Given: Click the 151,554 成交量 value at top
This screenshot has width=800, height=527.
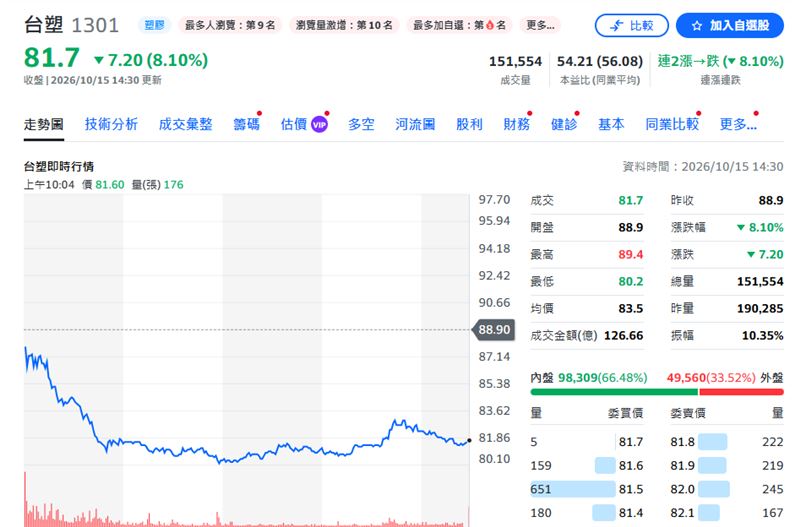Looking at the screenshot, I should click(x=515, y=62).
